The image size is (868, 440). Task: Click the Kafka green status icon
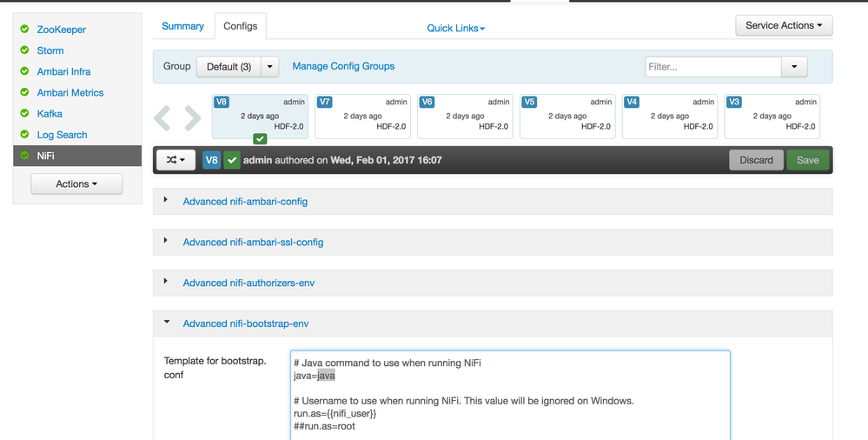click(x=24, y=113)
